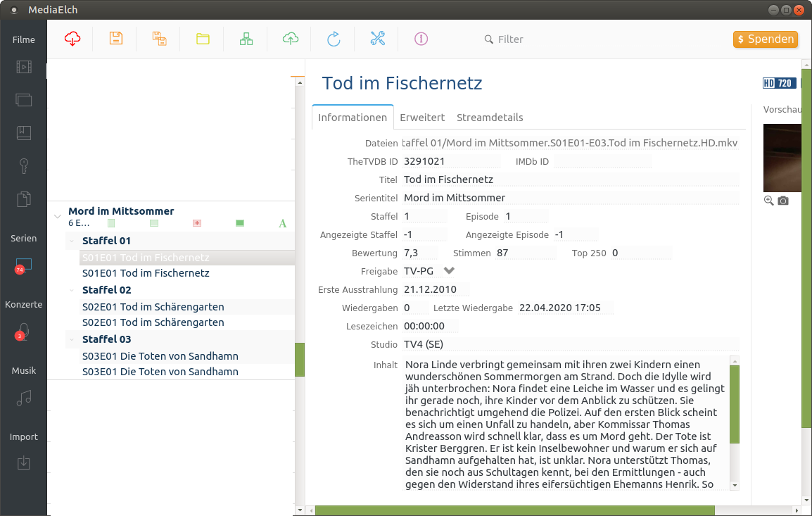This screenshot has height=516, width=812.
Task: Click the Titel field Tod im Fischernetz
Action: tap(571, 180)
